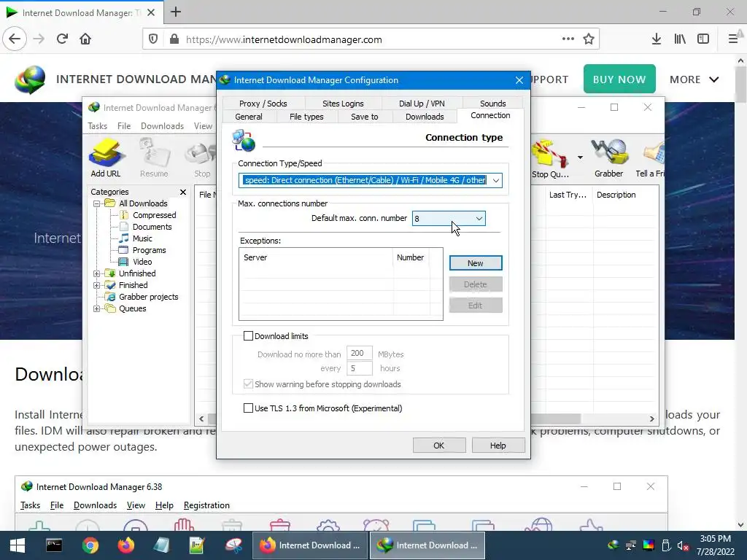Click the every hours input field

(x=359, y=368)
